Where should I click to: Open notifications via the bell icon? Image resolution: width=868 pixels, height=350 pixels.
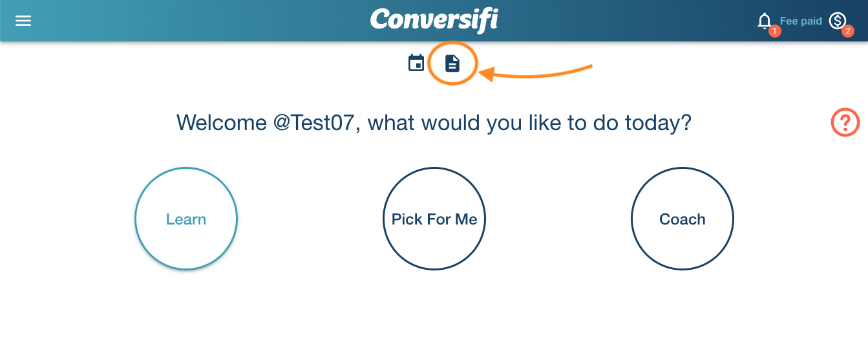pos(764,21)
